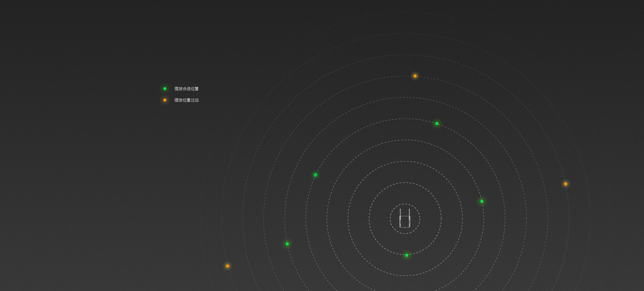Pick the green dot upper-left of the router
This screenshot has height=291, width=644.
tap(315, 175)
